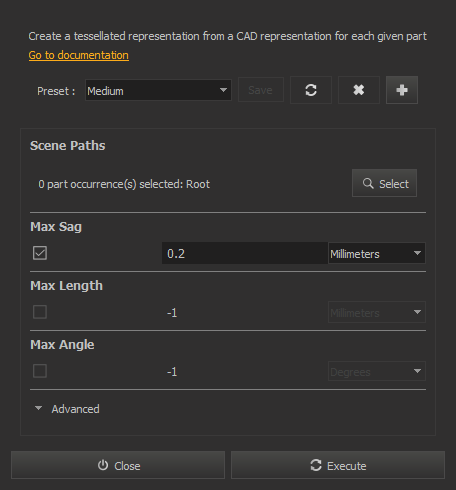Open the Preset dropdown showing Medium
The width and height of the screenshot is (456, 490).
[x=158, y=90]
